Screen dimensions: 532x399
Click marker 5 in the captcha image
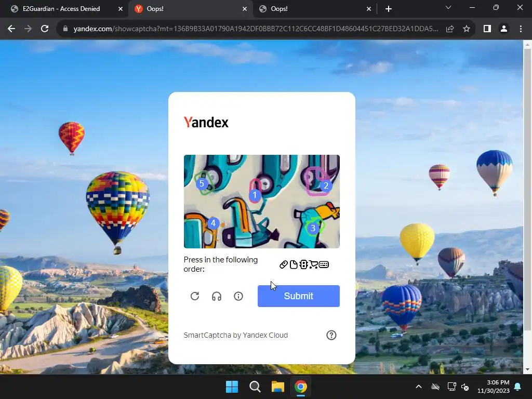pyautogui.click(x=202, y=183)
